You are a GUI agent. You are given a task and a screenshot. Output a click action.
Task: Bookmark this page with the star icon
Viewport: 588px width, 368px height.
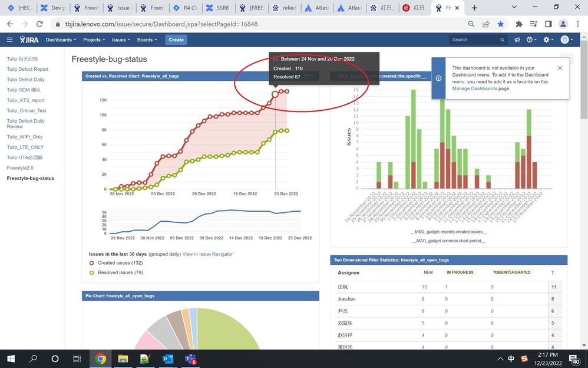point(501,24)
